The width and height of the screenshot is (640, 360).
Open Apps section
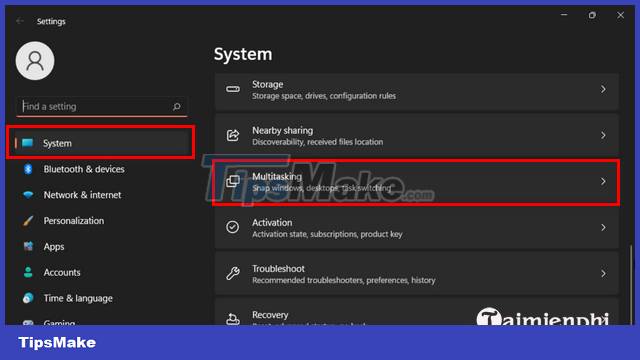coord(54,247)
